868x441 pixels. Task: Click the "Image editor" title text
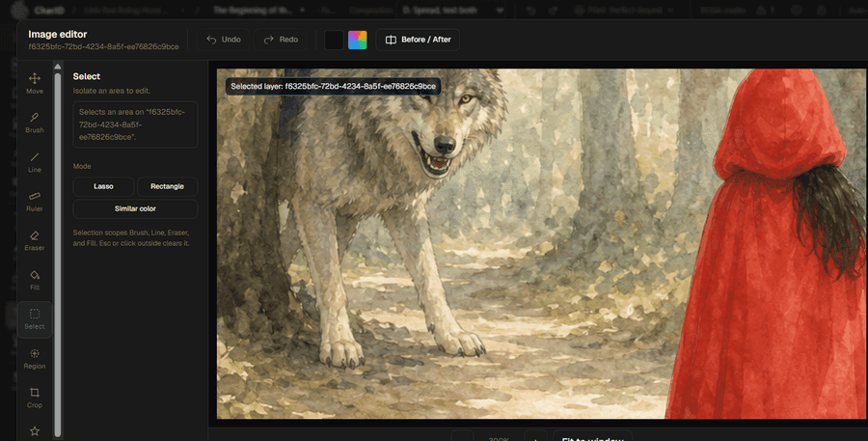[58, 34]
